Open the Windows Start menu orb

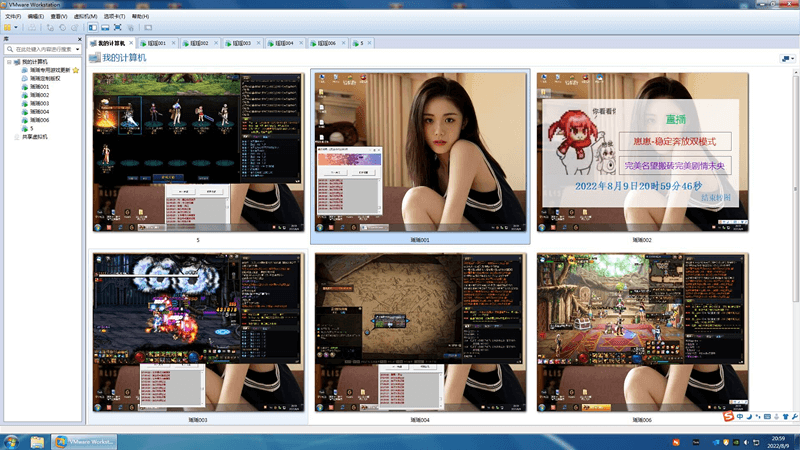pyautogui.click(x=10, y=442)
